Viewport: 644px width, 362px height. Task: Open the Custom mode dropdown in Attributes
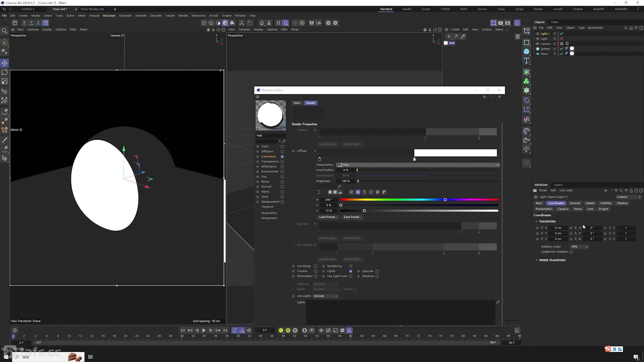point(628,197)
